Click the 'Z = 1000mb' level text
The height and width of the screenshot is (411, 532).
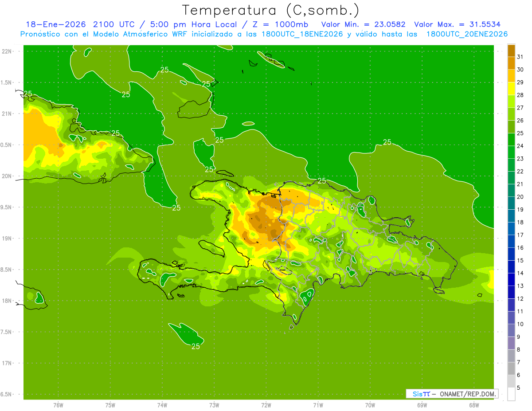(280, 24)
